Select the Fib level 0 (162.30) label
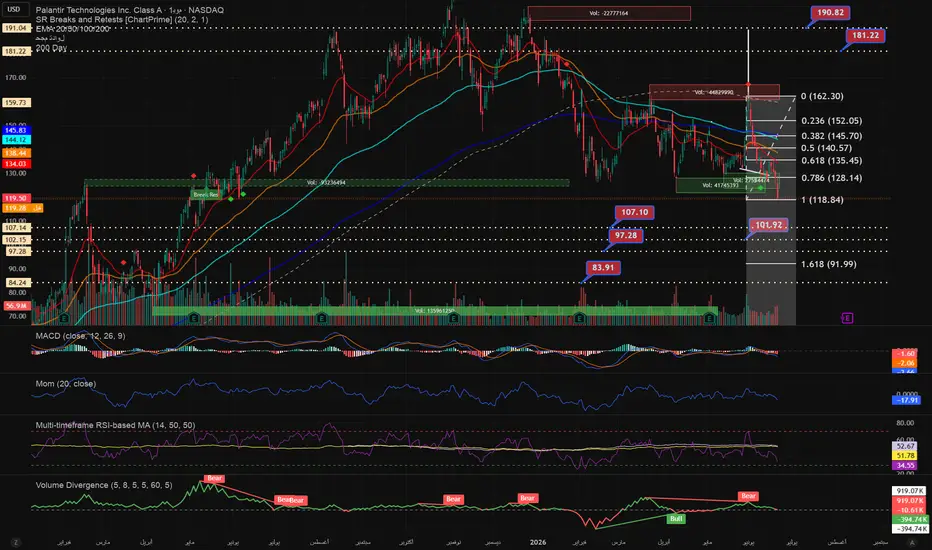The height and width of the screenshot is (550, 932). coord(822,96)
